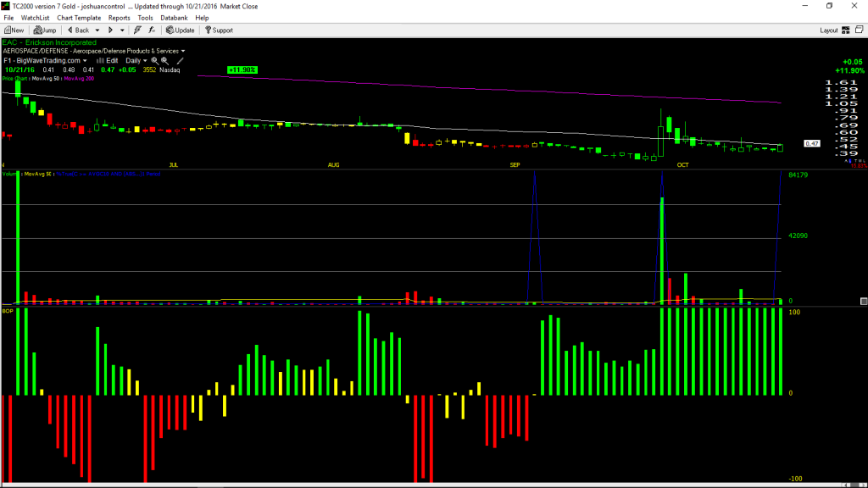Click the OCT month marker
This screenshot has width=868, height=488.
tap(682, 165)
